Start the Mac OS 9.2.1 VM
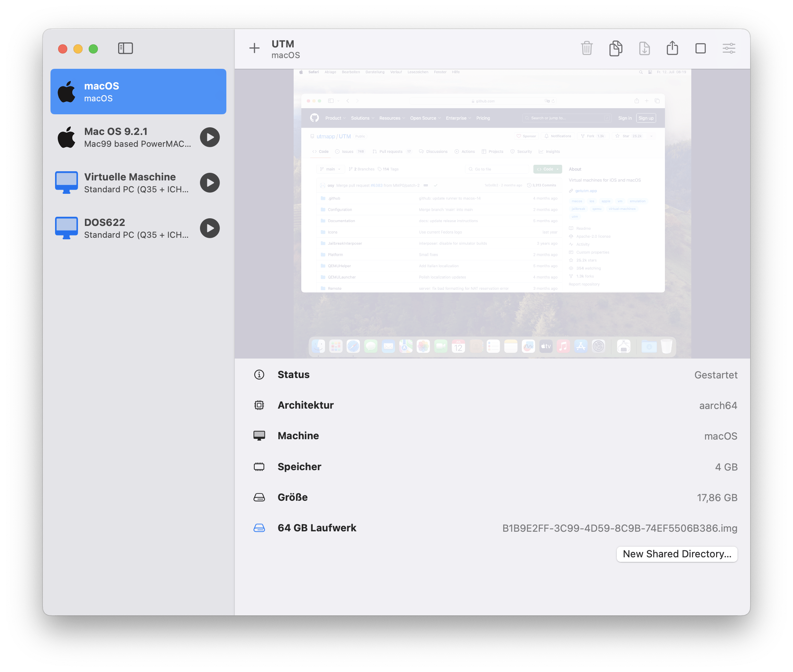The height and width of the screenshot is (672, 793). point(210,137)
